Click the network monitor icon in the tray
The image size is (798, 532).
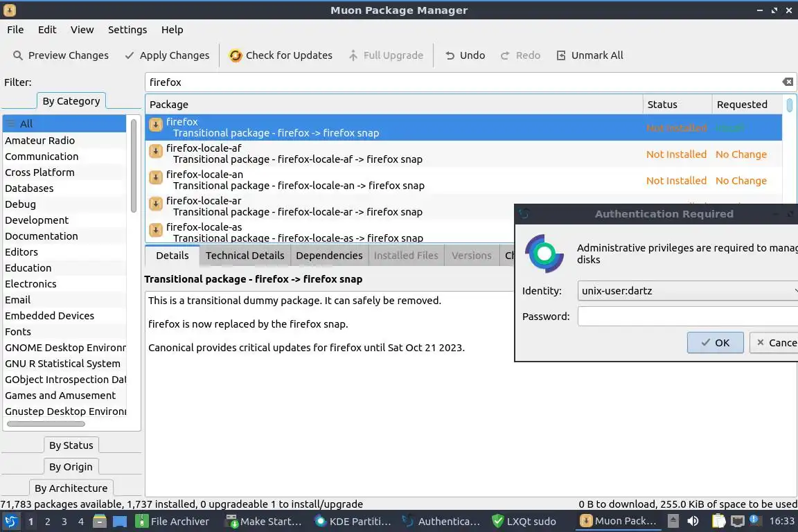coord(738,522)
